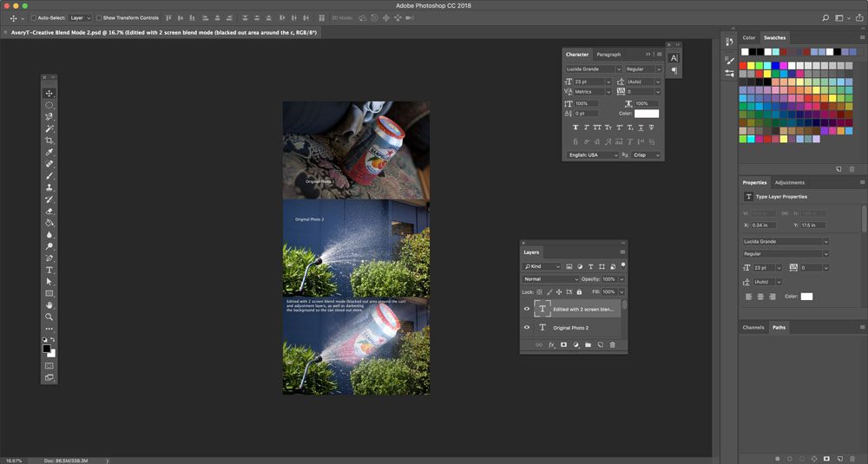This screenshot has height=464, width=868.
Task: Select the Horizontal Type tool
Action: coord(49,270)
